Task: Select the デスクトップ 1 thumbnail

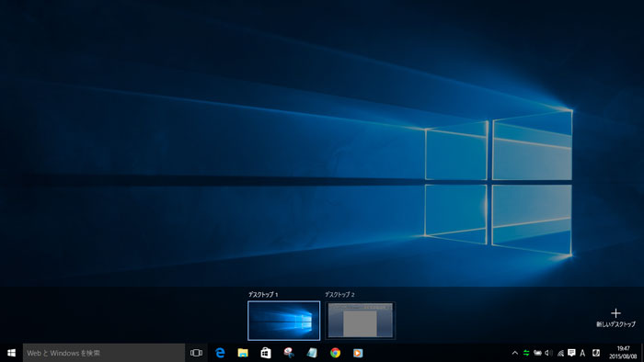Action: (x=283, y=321)
